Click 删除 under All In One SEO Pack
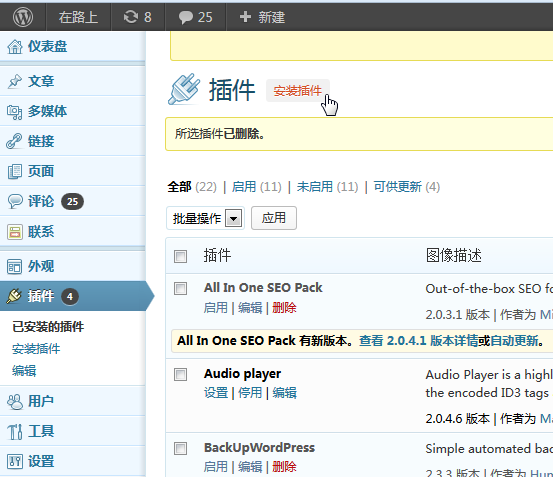 284,308
